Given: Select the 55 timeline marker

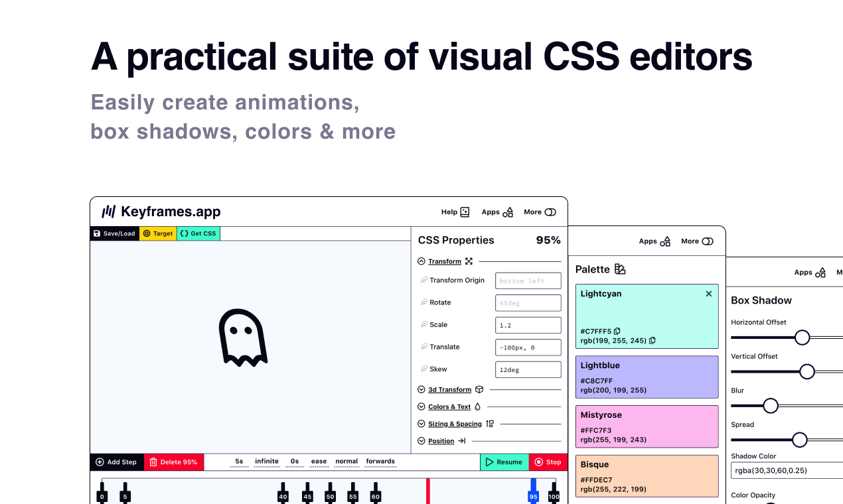Looking at the screenshot, I should pyautogui.click(x=352, y=493).
